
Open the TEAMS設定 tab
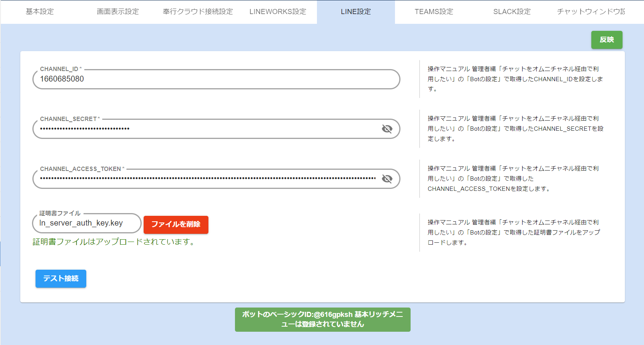point(434,12)
